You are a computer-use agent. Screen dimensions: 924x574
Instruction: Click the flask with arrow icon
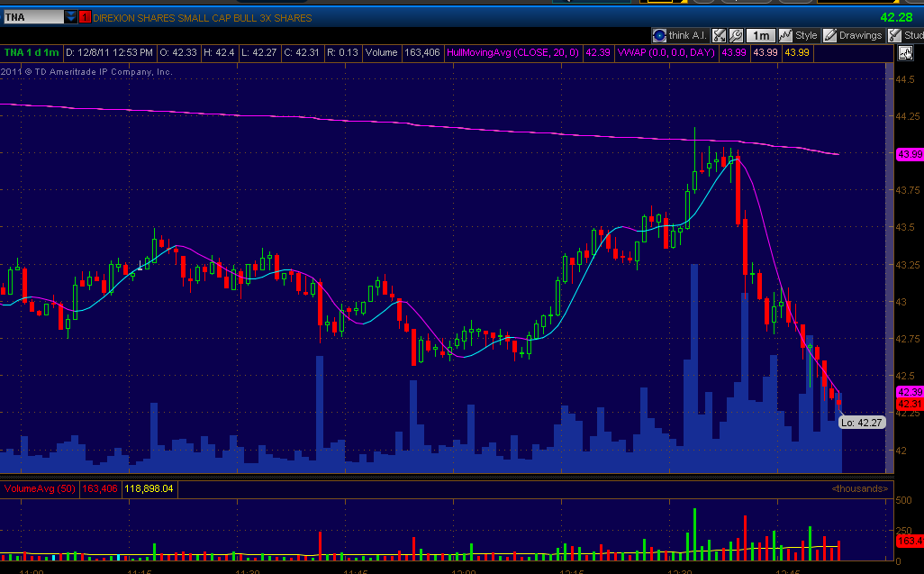719,35
